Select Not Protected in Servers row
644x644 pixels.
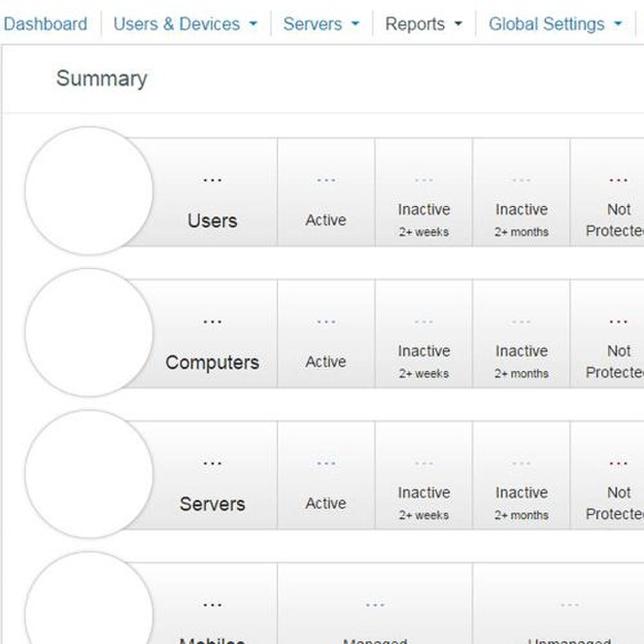coord(607,476)
